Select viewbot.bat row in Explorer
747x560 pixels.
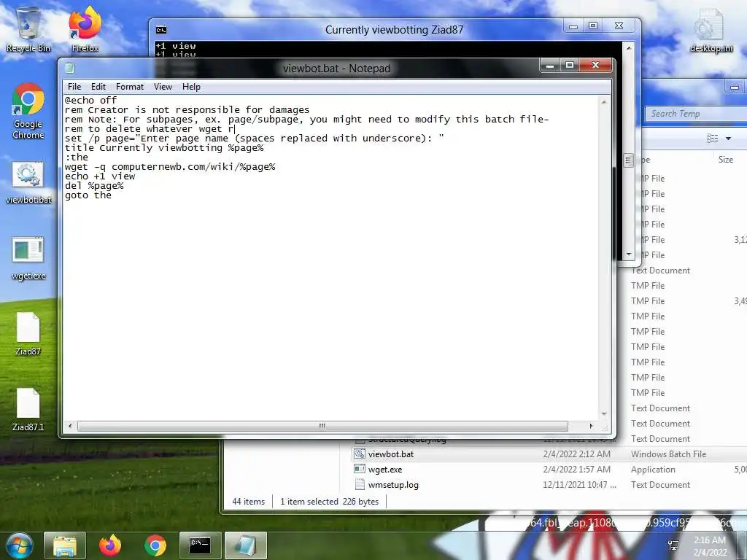[549, 454]
